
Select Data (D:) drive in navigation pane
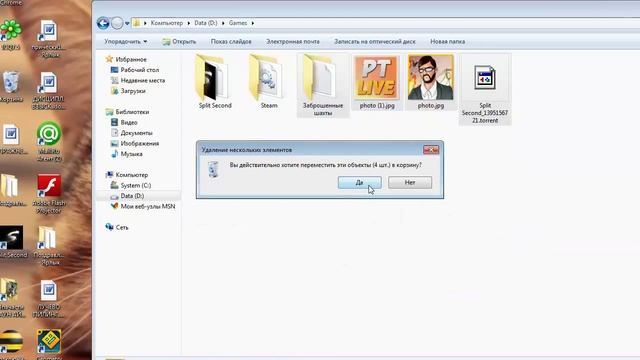127,196
